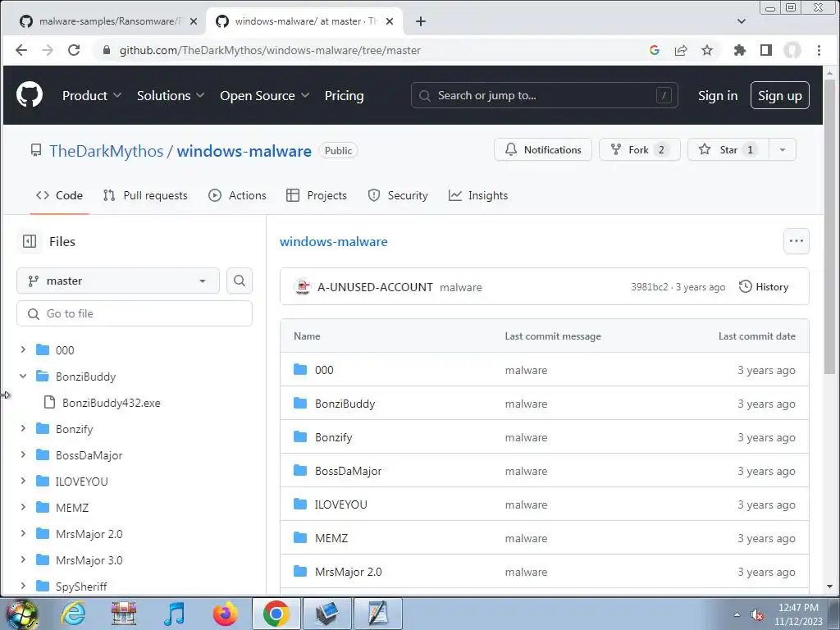The height and width of the screenshot is (630, 840).
Task: Launch Internet Explorer from taskbar
Action: tap(73, 614)
